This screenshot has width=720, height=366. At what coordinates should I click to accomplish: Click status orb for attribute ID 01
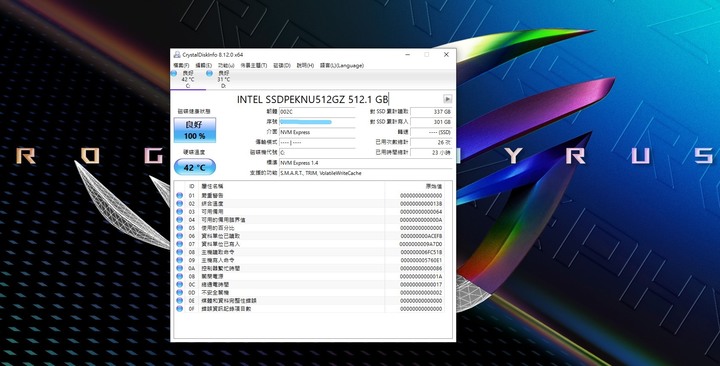[x=180, y=196]
